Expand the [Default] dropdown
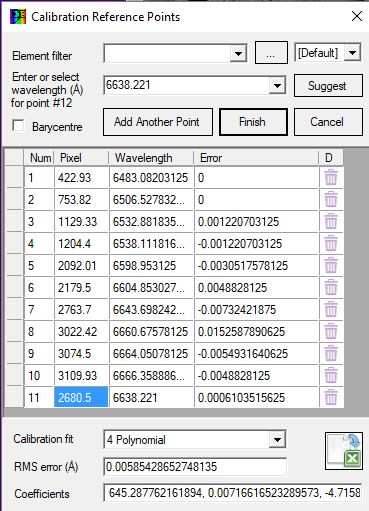Image resolution: width=369 pixels, height=511 pixels. pyautogui.click(x=353, y=53)
